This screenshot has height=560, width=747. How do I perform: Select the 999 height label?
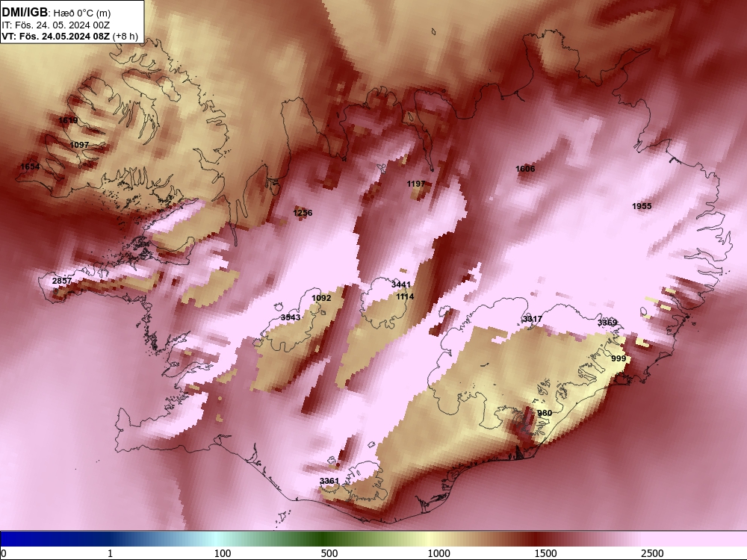coord(619,358)
